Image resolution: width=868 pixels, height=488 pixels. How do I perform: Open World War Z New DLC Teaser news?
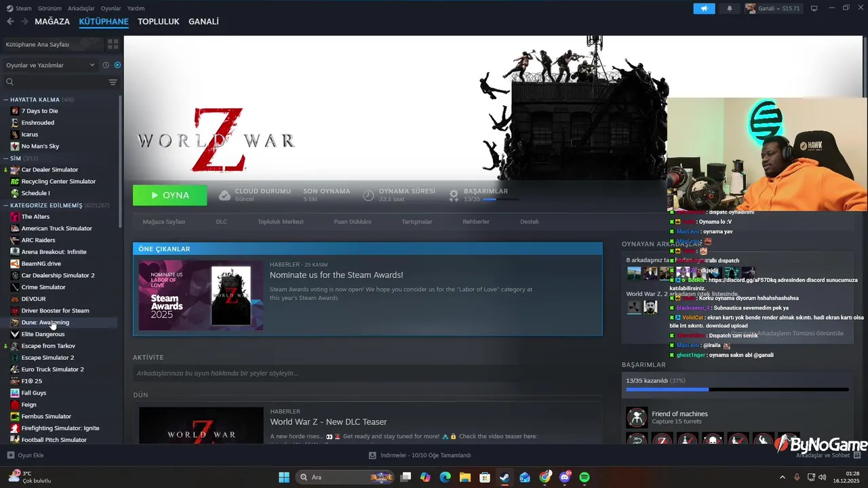[x=328, y=422]
